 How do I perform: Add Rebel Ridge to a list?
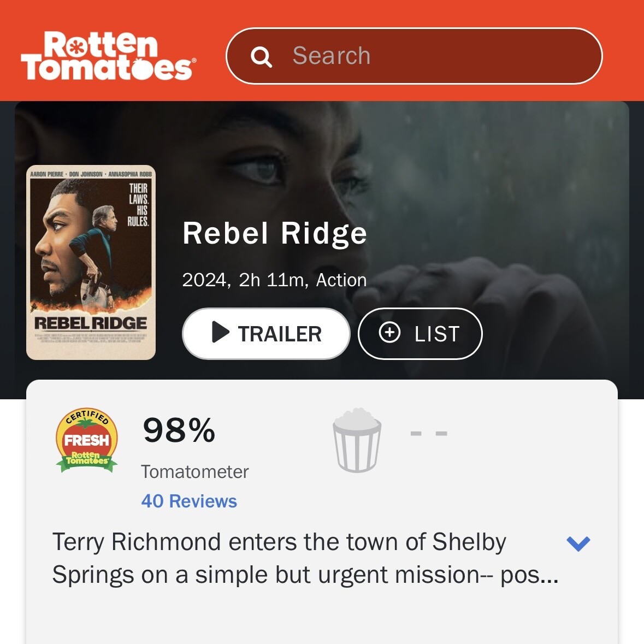coord(420,334)
